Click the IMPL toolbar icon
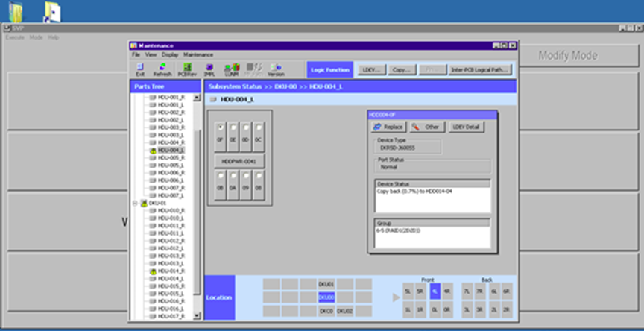Viewport: 644px width, 331px height. tap(209, 69)
